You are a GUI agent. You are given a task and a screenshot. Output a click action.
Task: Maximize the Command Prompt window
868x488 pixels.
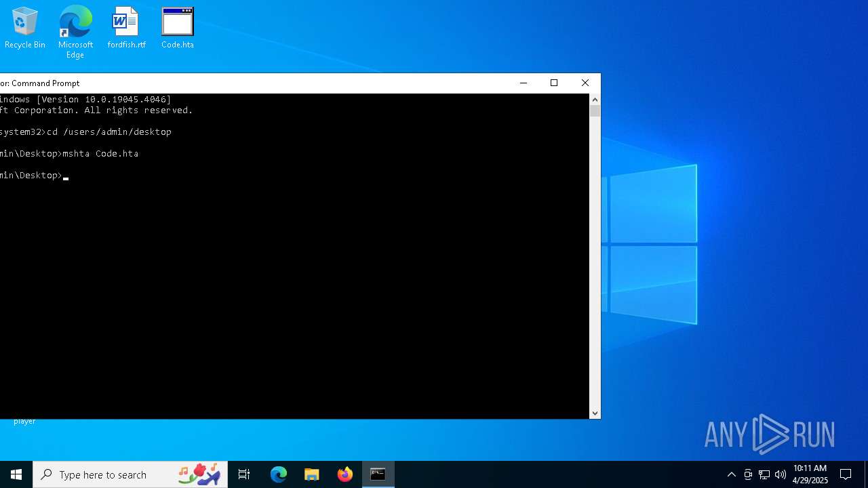pyautogui.click(x=554, y=83)
